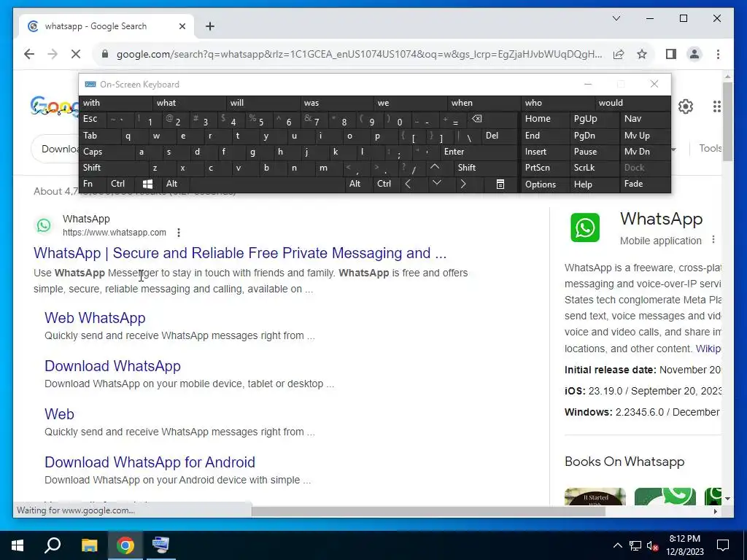This screenshot has height=560, width=747.
Task: Click the right arrow key on On-Screen Keyboard
Action: point(463,184)
